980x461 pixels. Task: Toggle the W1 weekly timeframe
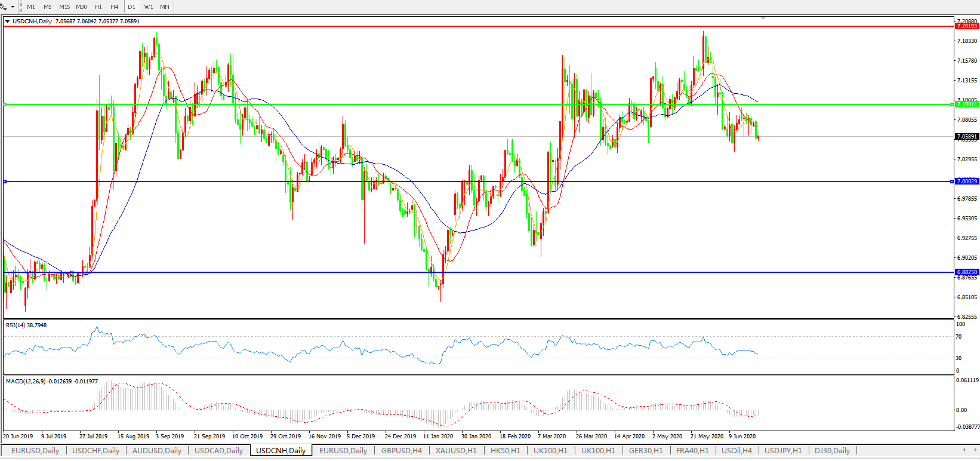(x=149, y=7)
